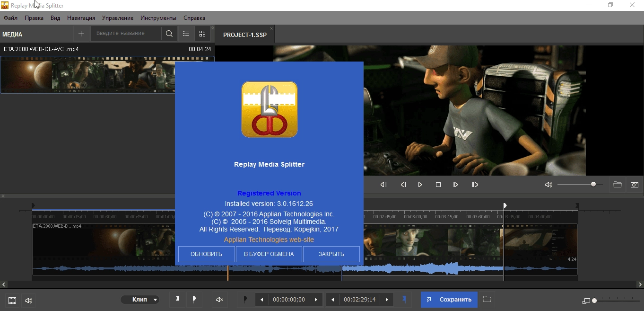The image size is (644, 311).
Task: Open the Навигация menu
Action: [81, 18]
